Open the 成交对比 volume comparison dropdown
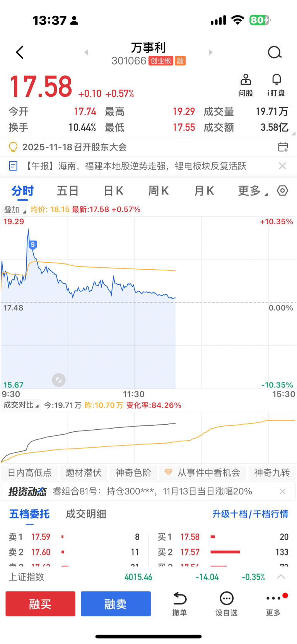The image size is (297, 644). click(x=21, y=405)
